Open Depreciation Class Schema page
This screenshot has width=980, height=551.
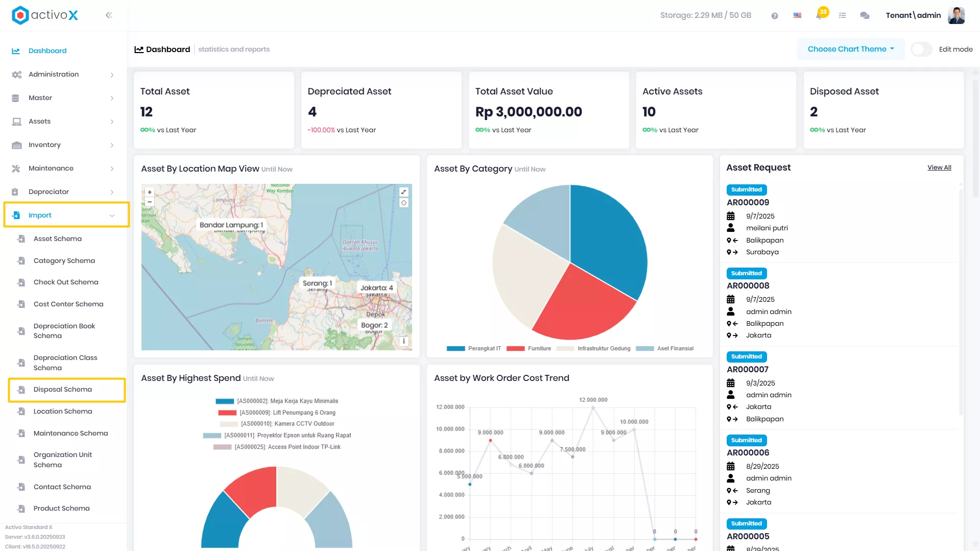[x=65, y=363]
